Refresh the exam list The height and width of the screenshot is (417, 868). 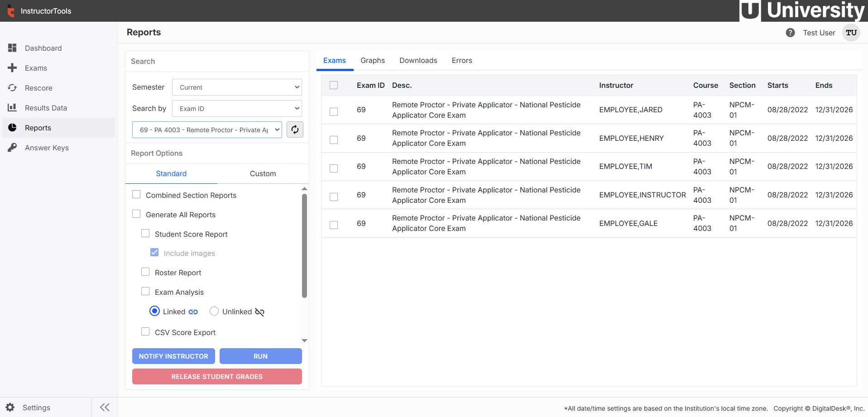[x=295, y=129]
